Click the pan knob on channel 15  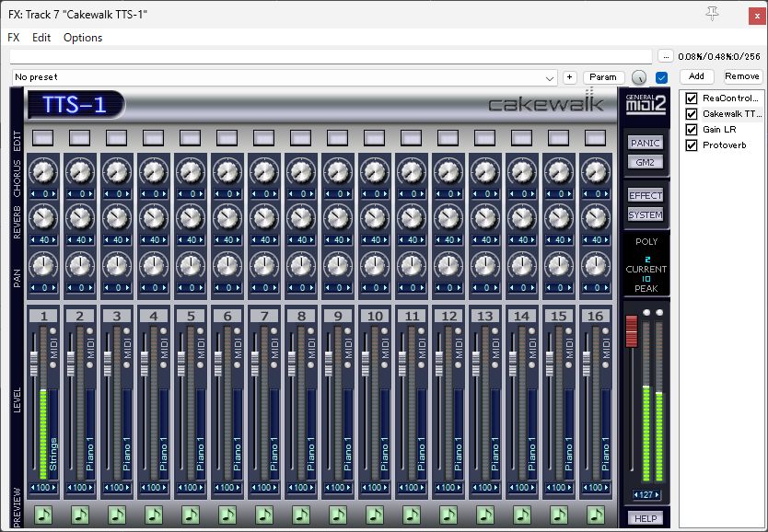coord(559,266)
